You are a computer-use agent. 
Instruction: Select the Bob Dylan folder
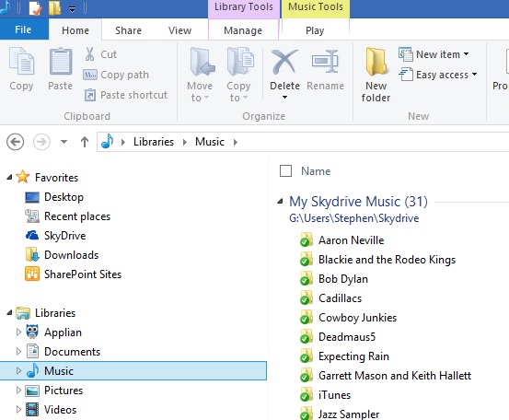pyautogui.click(x=334, y=279)
